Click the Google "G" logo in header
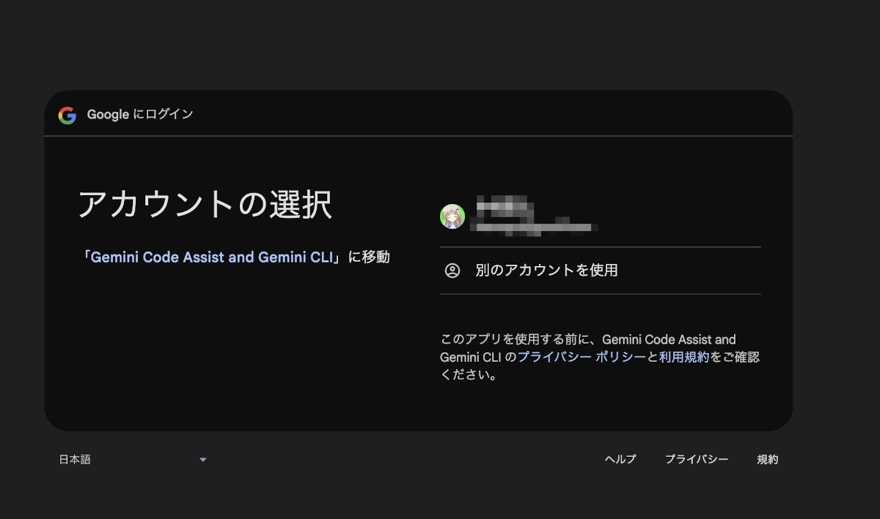Image resolution: width=880 pixels, height=519 pixels. (x=67, y=115)
